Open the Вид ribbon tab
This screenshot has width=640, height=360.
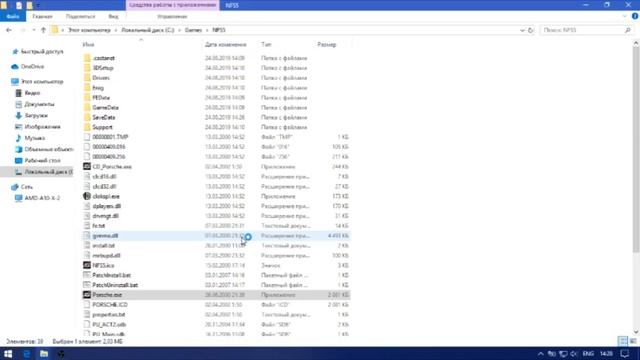click(113, 16)
